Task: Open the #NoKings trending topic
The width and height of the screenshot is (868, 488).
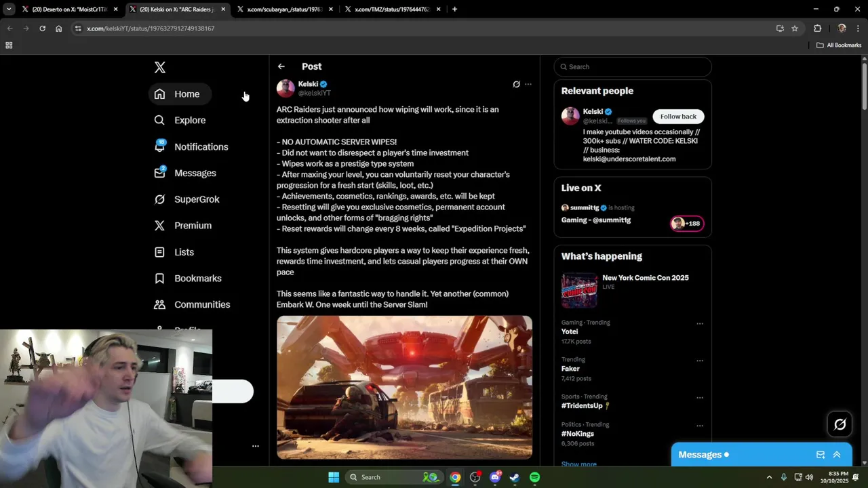Action: click(x=578, y=434)
